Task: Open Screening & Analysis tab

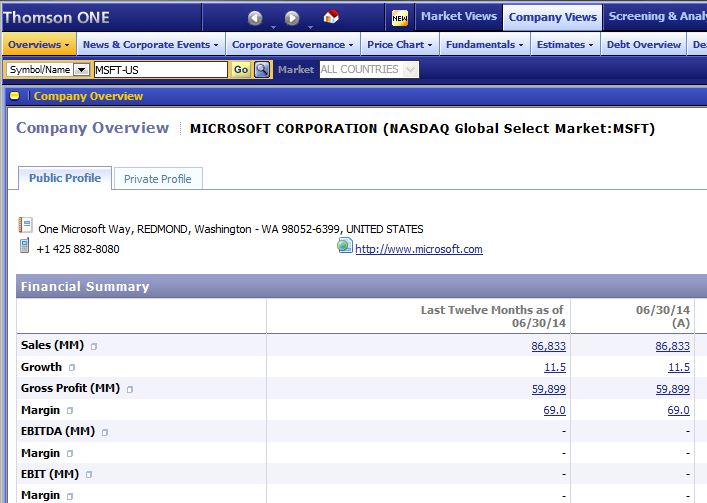Action: [x=655, y=17]
